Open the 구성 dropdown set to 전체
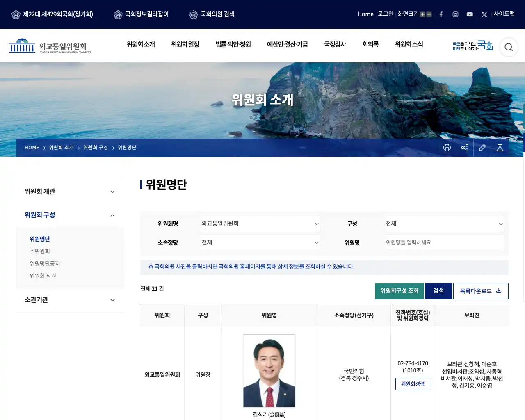525x420 pixels. tap(444, 224)
